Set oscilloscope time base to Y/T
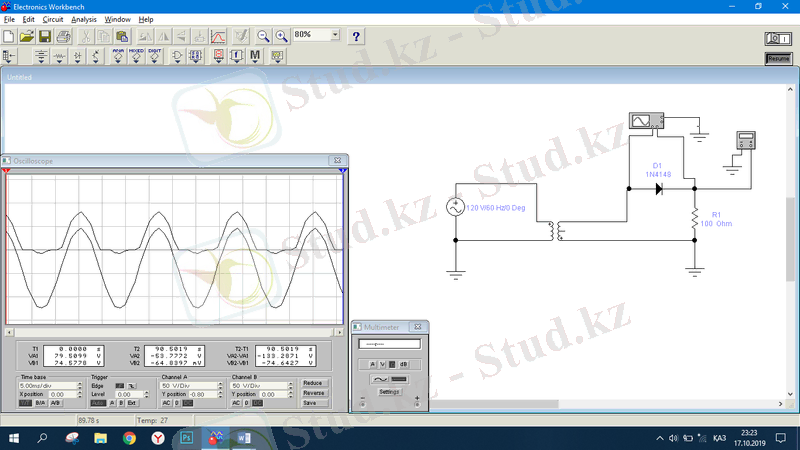Viewport: 800px width, 450px height. coord(25,403)
